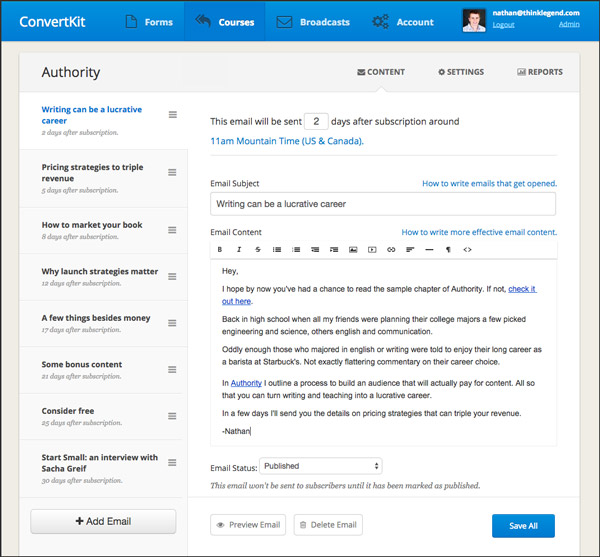Image resolution: width=600 pixels, height=557 pixels.
Task: Click into the Email Subject field
Action: click(x=383, y=204)
